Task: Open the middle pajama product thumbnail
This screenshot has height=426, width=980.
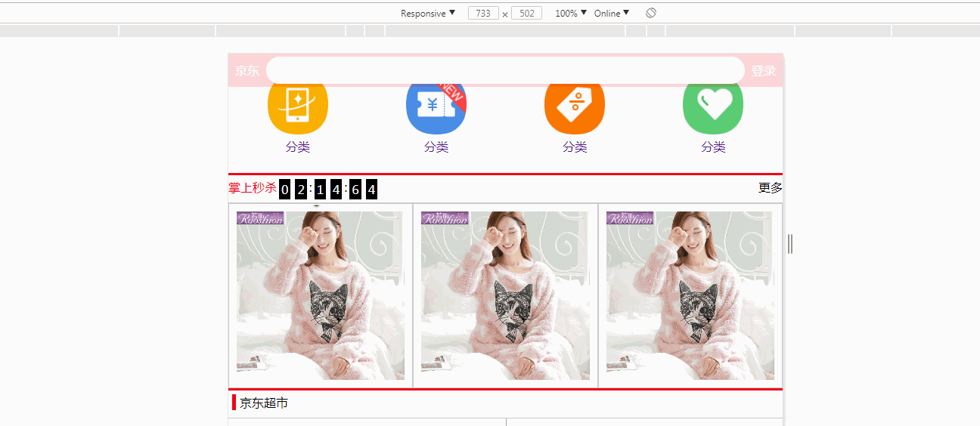Action: click(x=505, y=295)
